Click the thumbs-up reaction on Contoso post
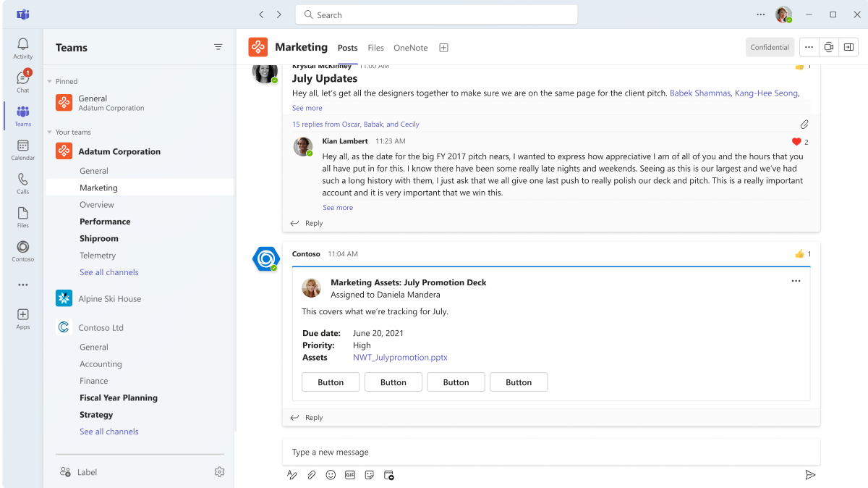Viewport: 868px width, 488px height. point(799,254)
